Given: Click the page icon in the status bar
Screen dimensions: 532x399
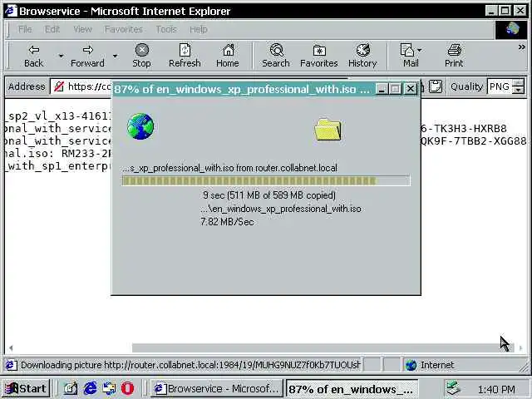Looking at the screenshot, I should coord(10,365).
